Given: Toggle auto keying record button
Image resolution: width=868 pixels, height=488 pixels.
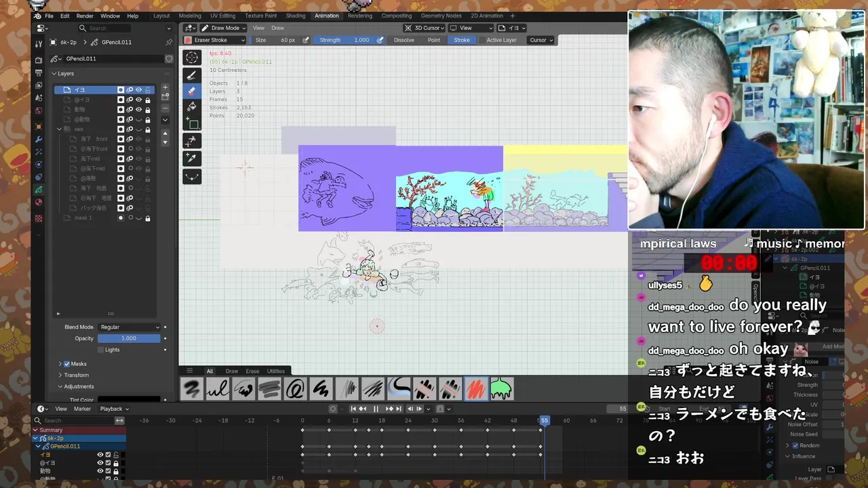Looking at the screenshot, I should pos(333,409).
